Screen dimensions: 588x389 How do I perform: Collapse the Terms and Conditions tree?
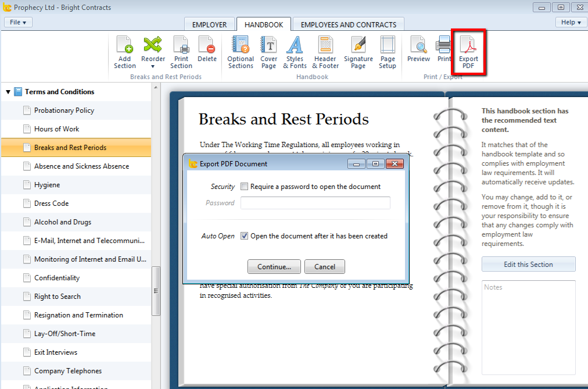point(8,92)
